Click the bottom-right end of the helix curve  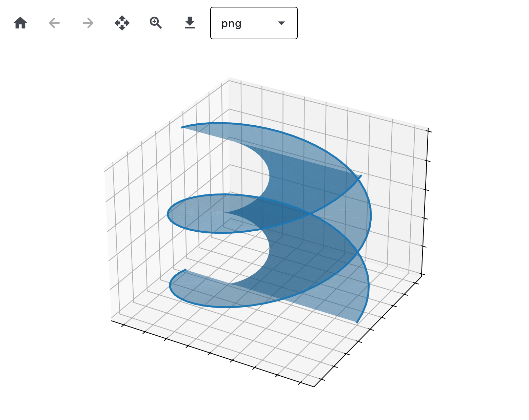357,322
